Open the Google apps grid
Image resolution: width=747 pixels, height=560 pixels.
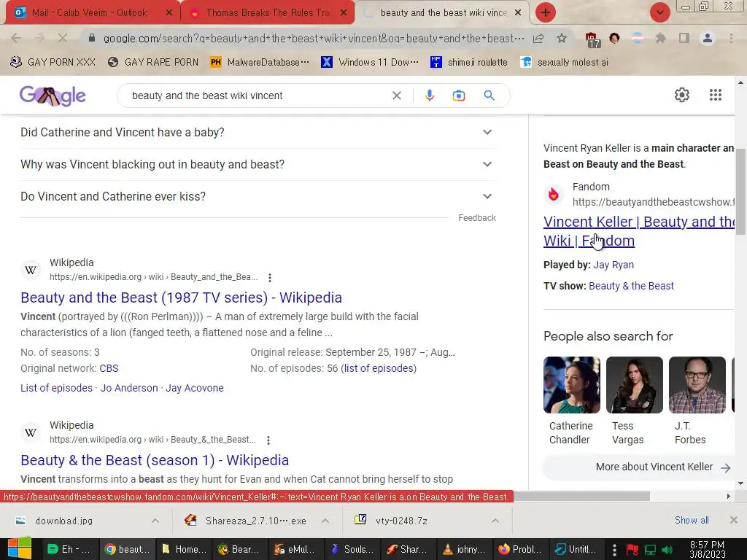(x=715, y=95)
